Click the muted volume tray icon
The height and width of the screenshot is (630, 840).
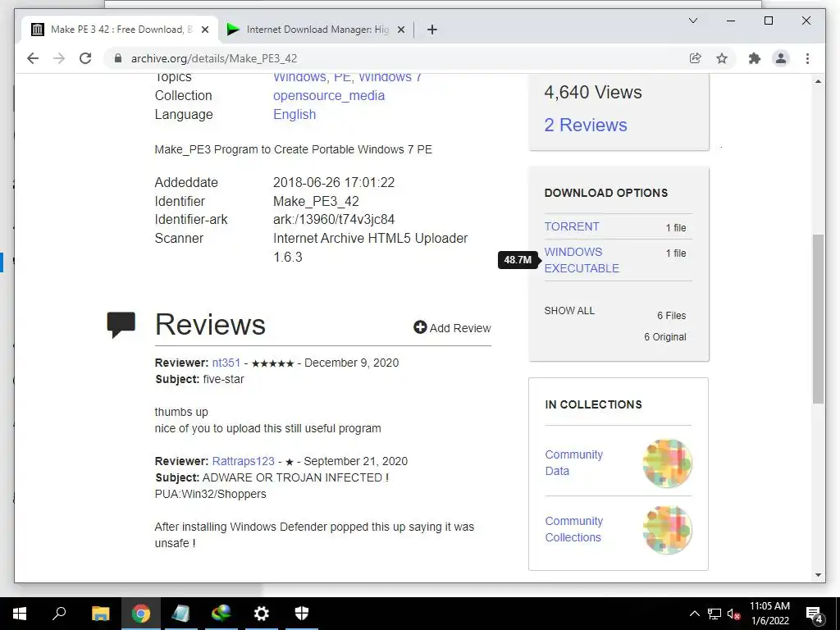coord(734,614)
